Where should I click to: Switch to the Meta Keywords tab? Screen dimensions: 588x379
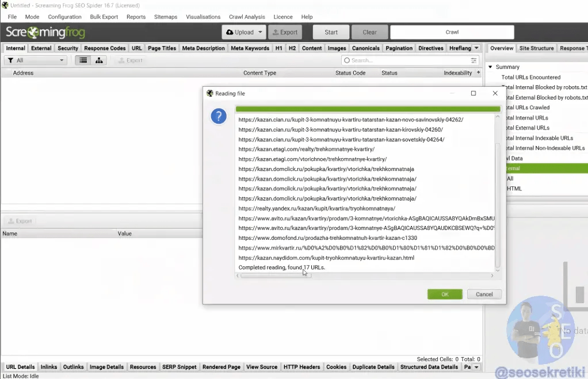coord(250,48)
